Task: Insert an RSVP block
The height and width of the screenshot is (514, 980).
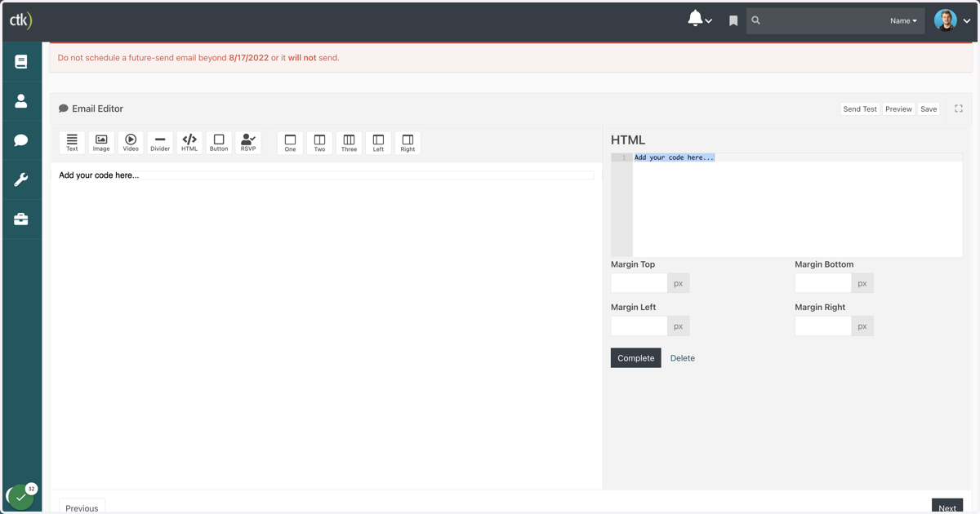Action: (x=248, y=143)
